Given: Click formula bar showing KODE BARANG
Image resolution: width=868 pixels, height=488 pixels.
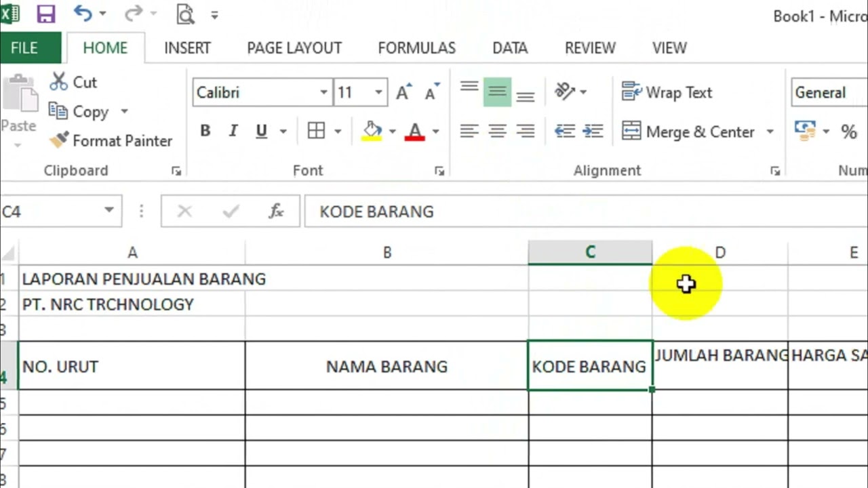Looking at the screenshot, I should point(586,211).
